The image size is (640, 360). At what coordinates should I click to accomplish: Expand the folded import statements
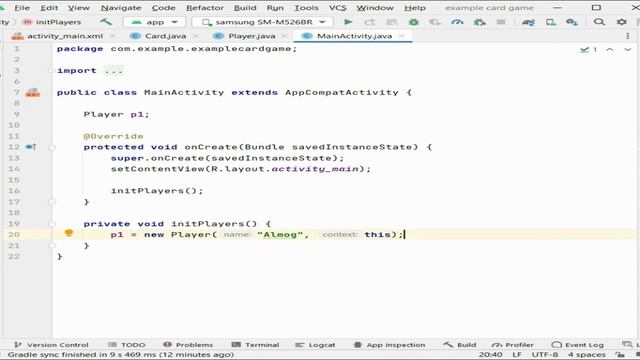(x=113, y=71)
